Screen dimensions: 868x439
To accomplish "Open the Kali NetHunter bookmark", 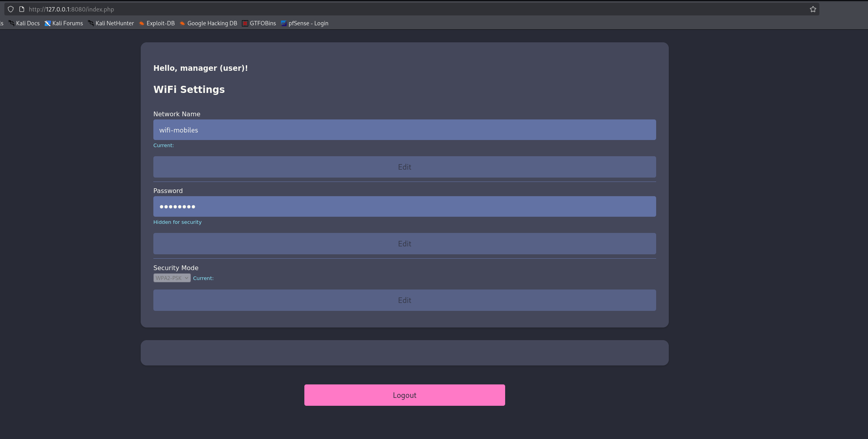I will [x=111, y=23].
